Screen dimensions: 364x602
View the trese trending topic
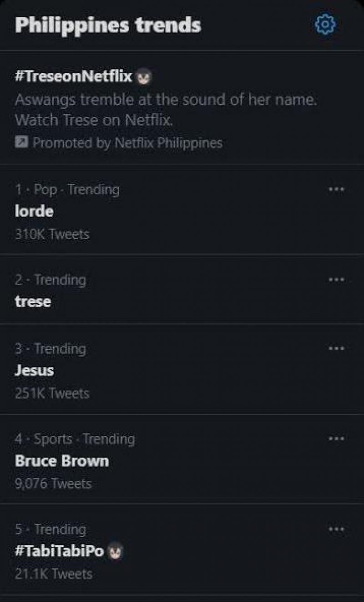33,301
